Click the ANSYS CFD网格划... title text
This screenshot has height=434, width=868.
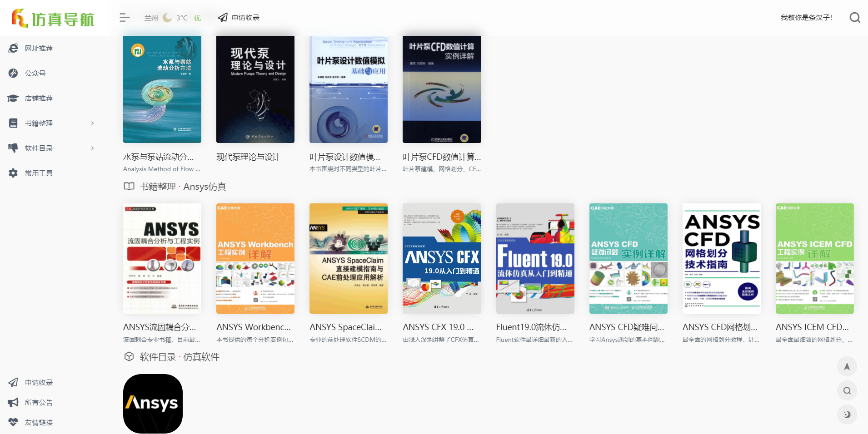pos(720,327)
